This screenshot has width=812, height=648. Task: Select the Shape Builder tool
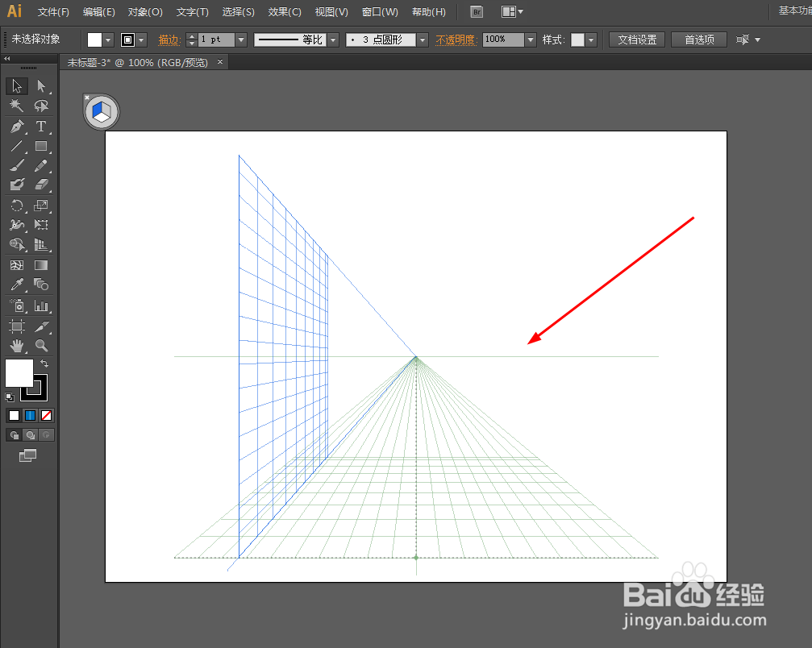click(17, 244)
